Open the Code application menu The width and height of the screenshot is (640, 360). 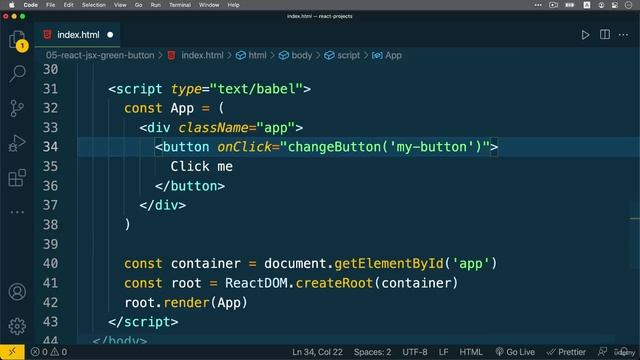coord(31,5)
